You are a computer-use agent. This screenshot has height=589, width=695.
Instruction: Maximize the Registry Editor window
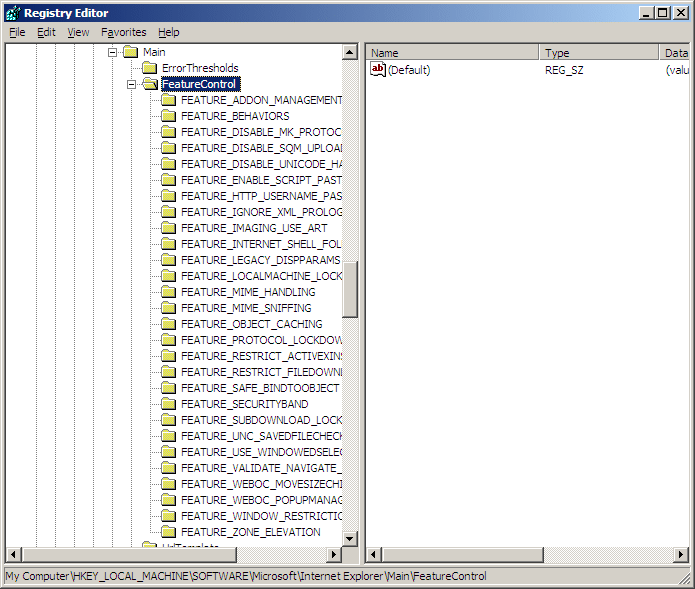[663, 13]
